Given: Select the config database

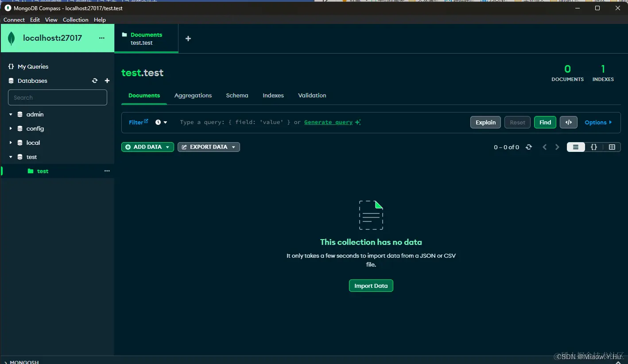Looking at the screenshot, I should pos(35,128).
